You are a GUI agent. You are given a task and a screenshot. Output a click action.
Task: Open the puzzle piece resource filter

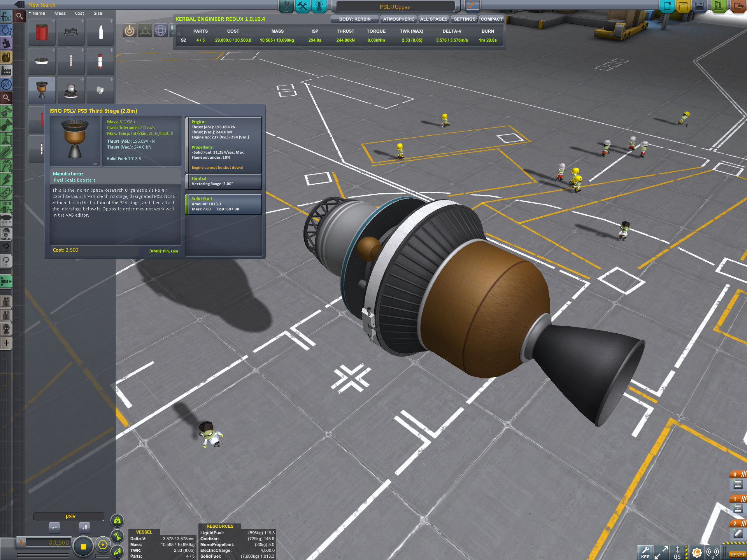pos(6,44)
